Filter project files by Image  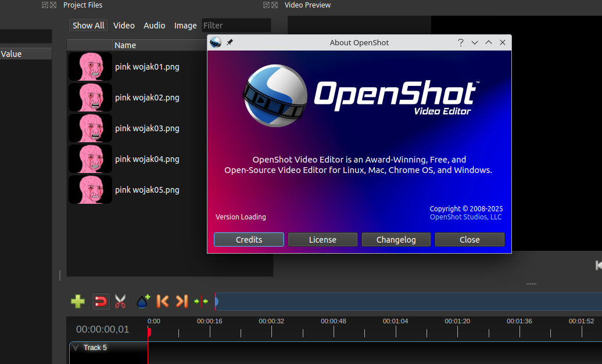tap(185, 26)
